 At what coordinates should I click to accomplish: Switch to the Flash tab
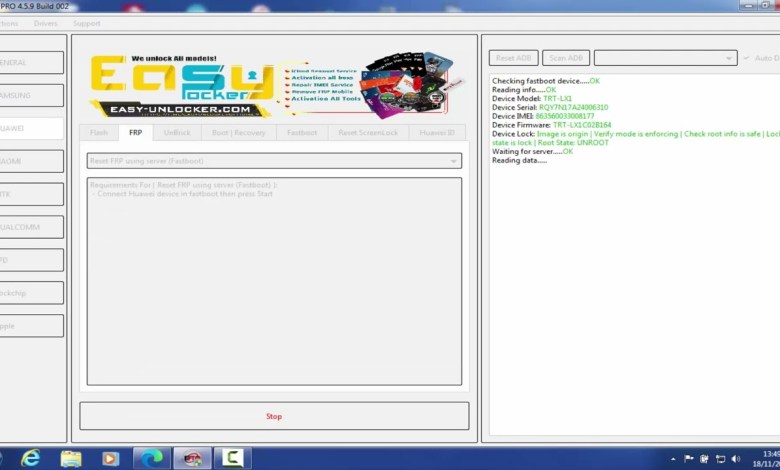99,132
